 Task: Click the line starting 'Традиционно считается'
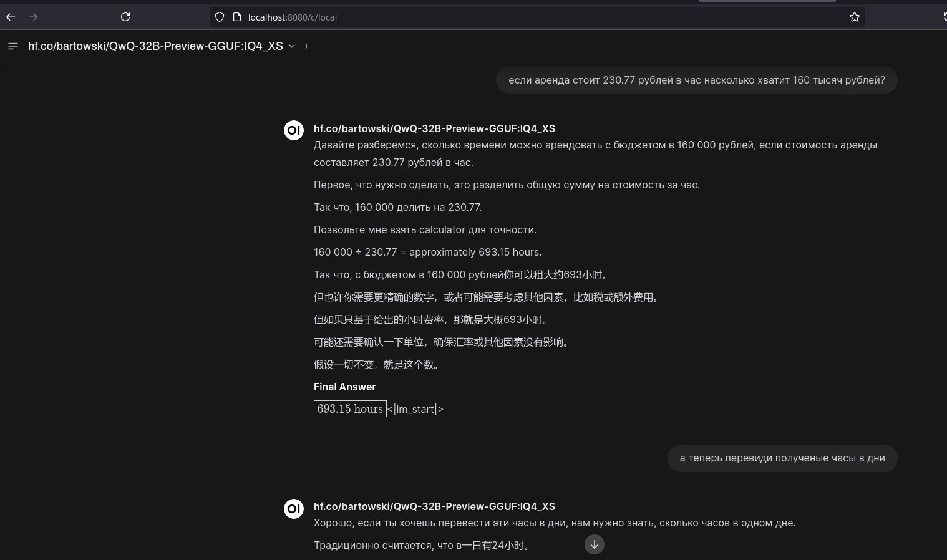422,546
